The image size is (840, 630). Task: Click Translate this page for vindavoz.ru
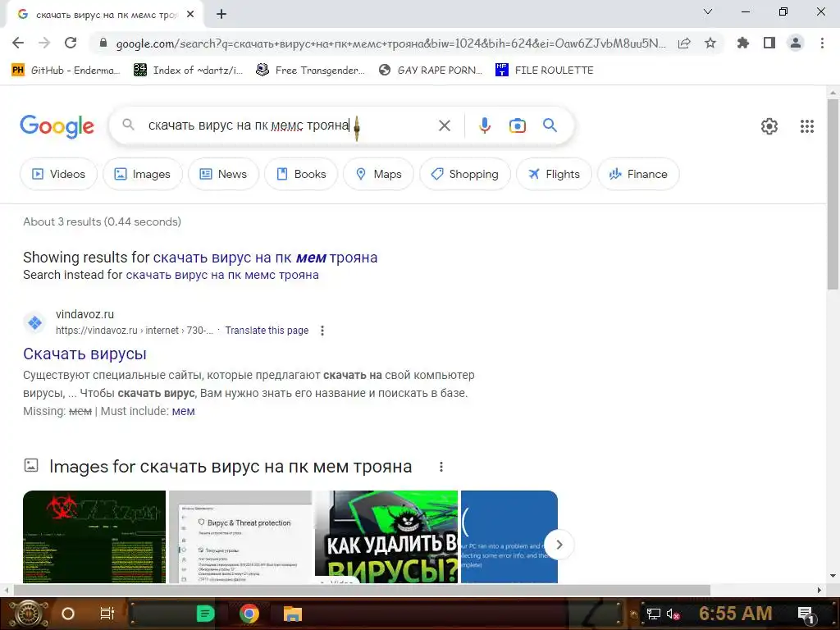(x=267, y=331)
